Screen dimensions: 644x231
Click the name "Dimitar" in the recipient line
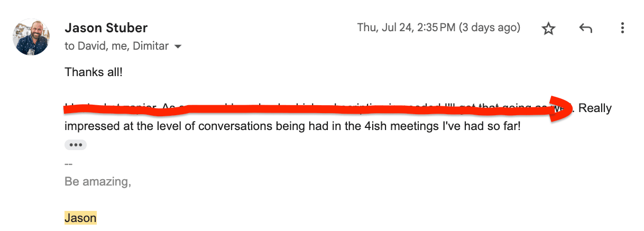(x=151, y=46)
